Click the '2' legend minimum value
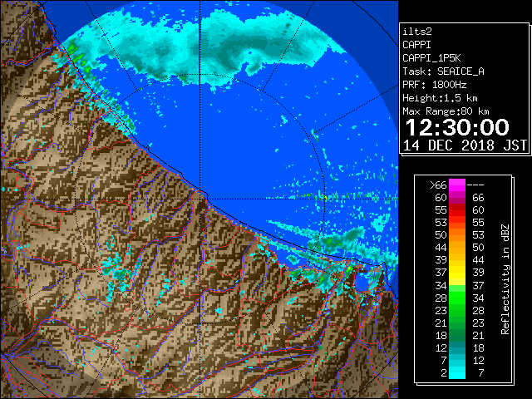 click(x=443, y=373)
